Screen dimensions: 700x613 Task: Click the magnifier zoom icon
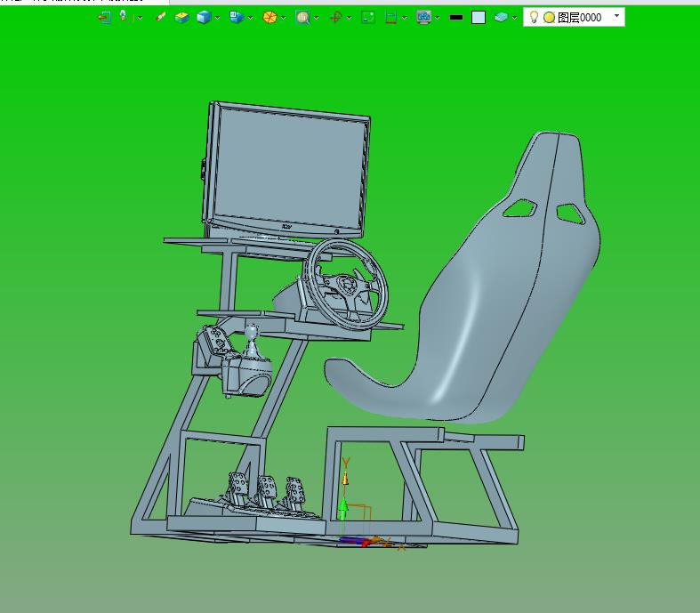(x=302, y=18)
